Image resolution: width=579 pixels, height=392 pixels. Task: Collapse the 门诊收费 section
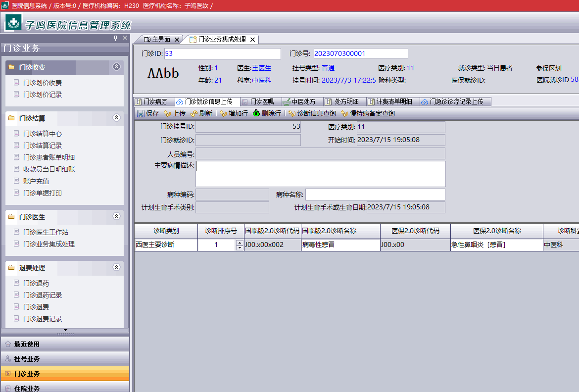(x=116, y=67)
